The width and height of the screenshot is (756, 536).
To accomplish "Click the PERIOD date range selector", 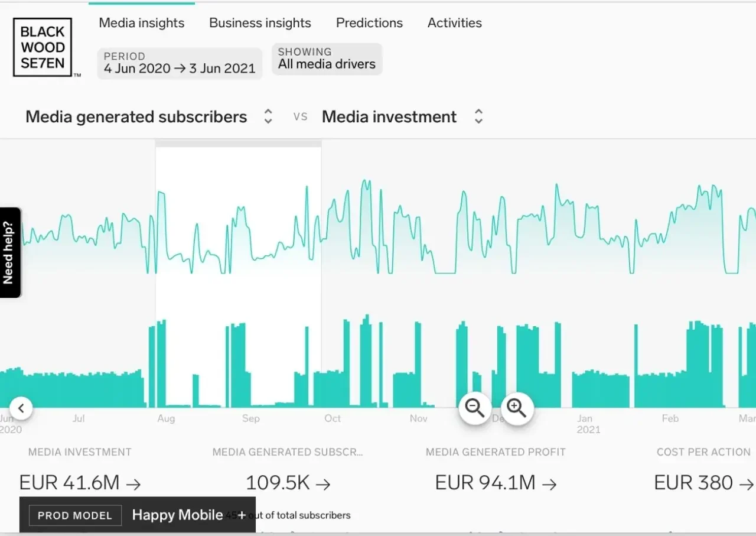I will click(x=179, y=62).
